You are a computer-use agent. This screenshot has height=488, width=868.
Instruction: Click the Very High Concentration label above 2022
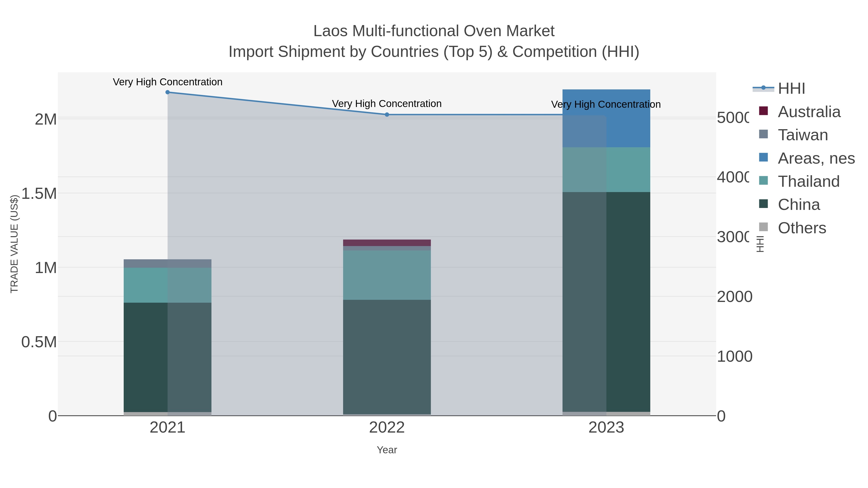tap(387, 103)
